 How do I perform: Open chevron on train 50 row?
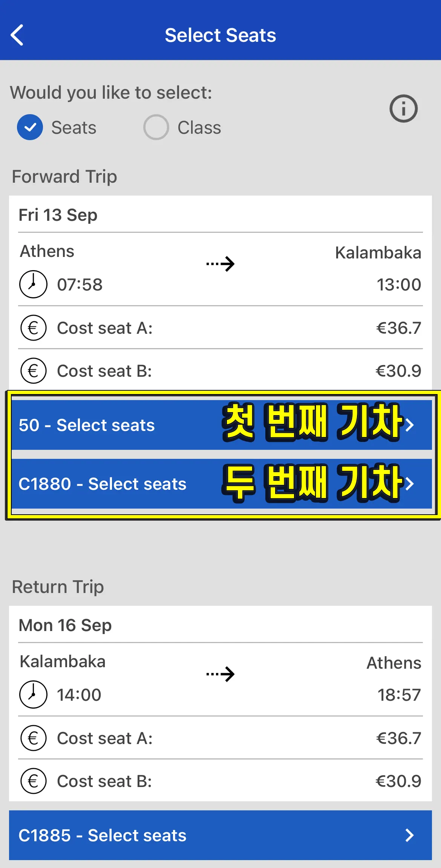point(410,425)
